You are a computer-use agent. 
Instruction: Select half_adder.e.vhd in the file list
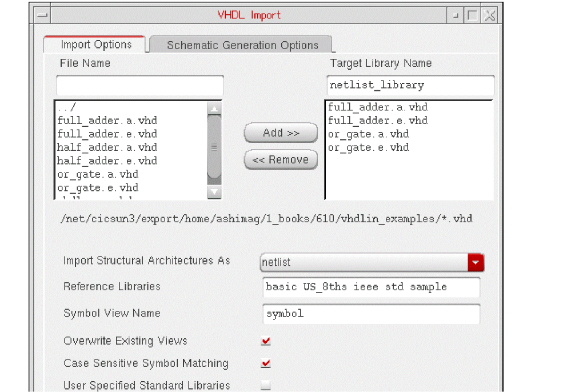(107, 161)
